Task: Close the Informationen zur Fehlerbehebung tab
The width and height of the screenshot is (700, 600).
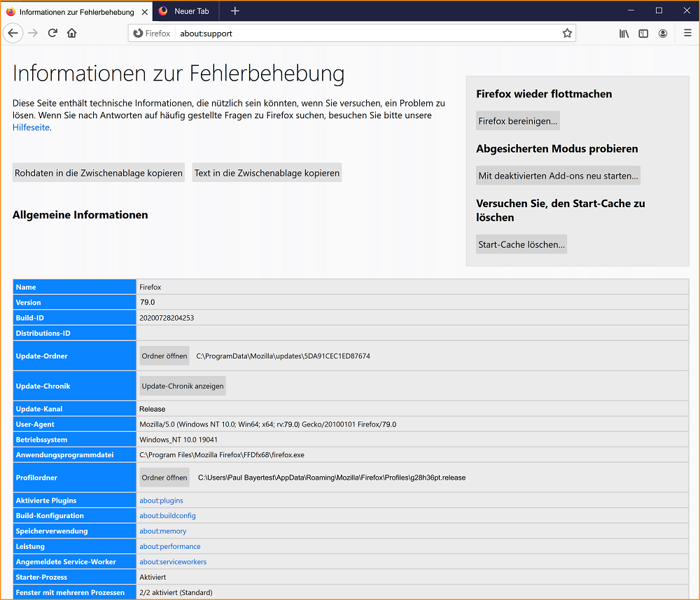Action: (144, 12)
